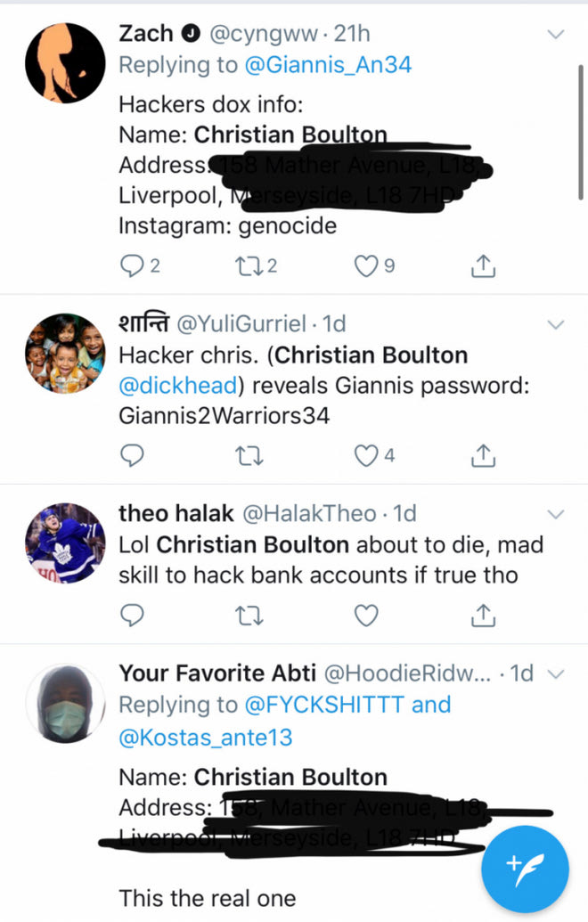
Task: Open options chevron on Zach's tweet
Action: [555, 35]
